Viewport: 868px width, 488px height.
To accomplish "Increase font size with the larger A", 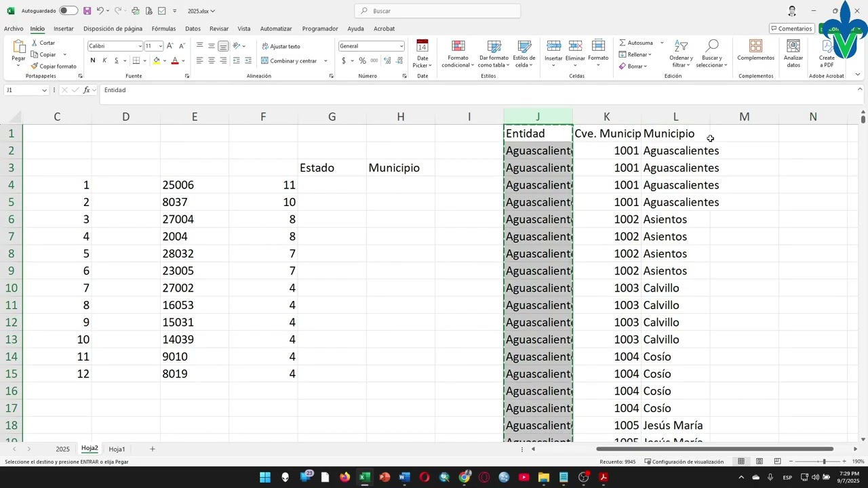I will tap(170, 46).
